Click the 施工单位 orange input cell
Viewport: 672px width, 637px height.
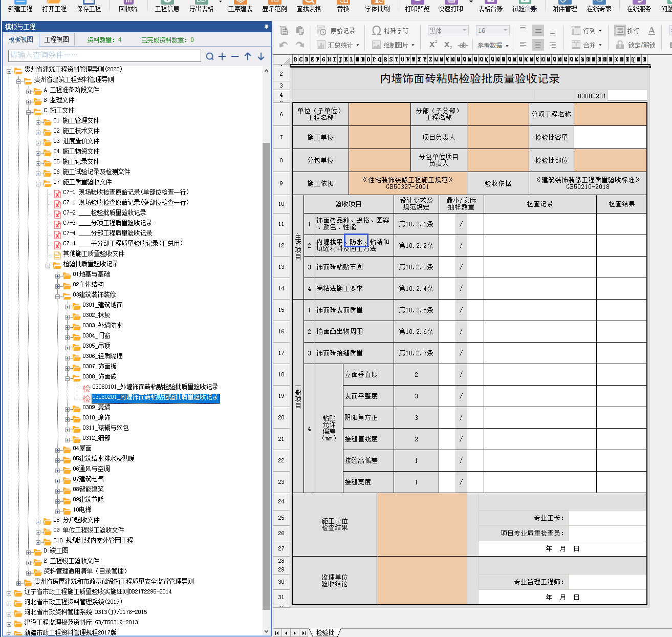pyautogui.click(x=379, y=137)
